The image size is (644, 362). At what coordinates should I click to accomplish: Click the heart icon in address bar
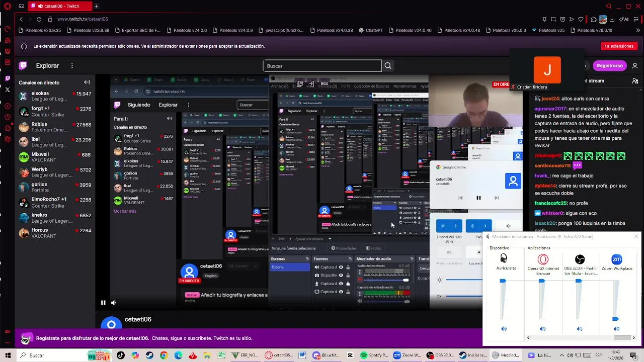point(581,19)
